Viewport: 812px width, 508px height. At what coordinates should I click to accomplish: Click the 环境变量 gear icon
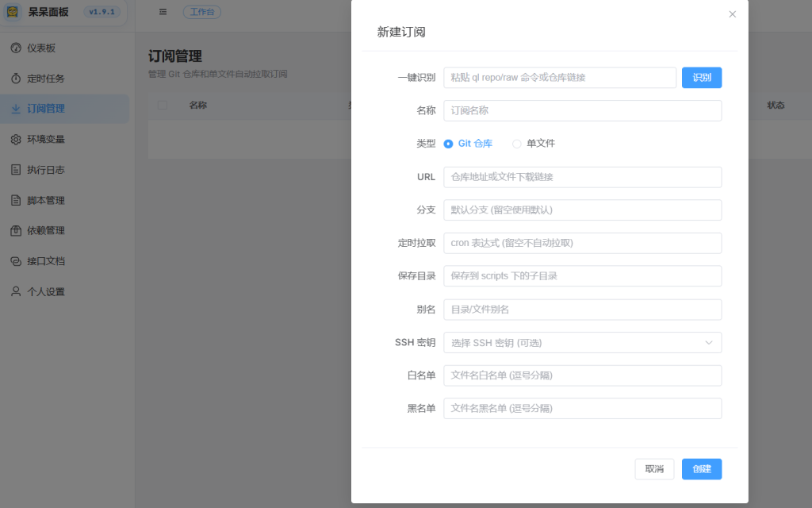click(16, 140)
